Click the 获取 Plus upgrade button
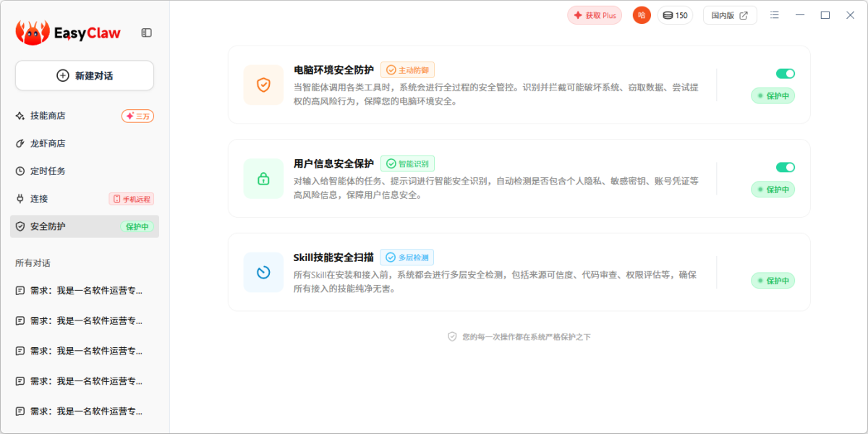 (595, 14)
